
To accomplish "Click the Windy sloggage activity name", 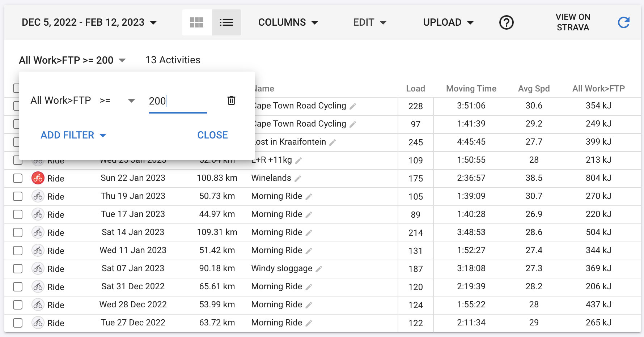I will click(281, 268).
